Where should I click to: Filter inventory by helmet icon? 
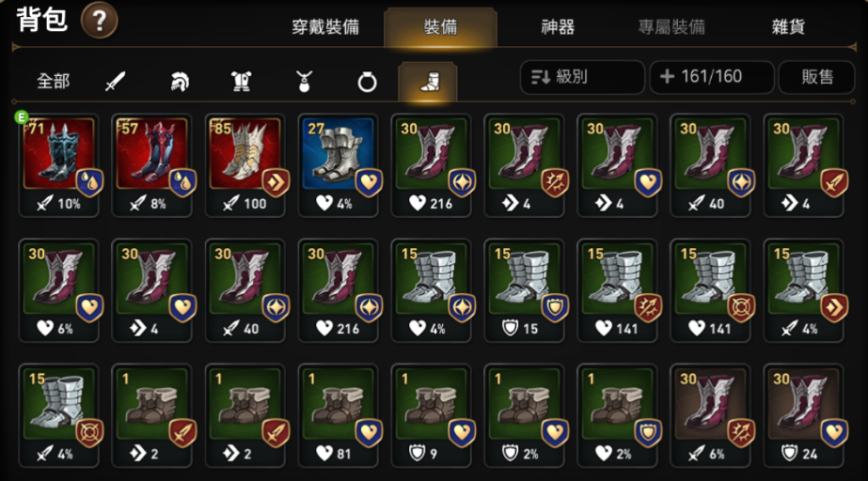pos(179,82)
